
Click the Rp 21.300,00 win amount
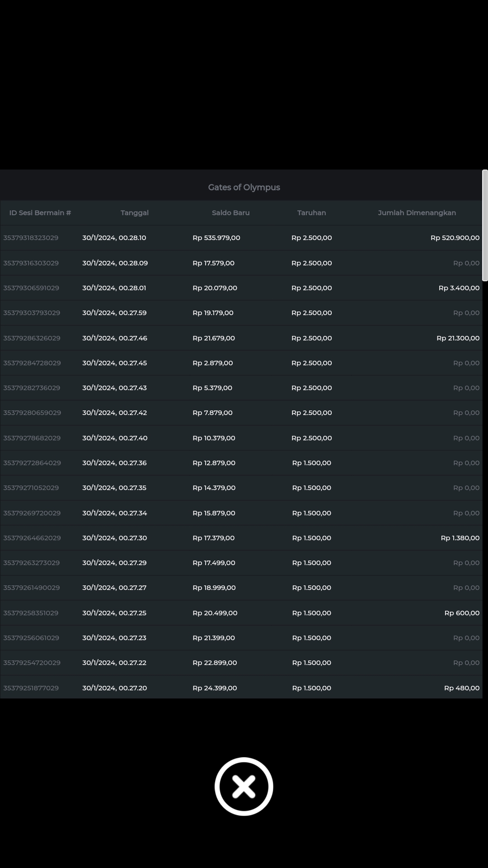[x=458, y=338]
